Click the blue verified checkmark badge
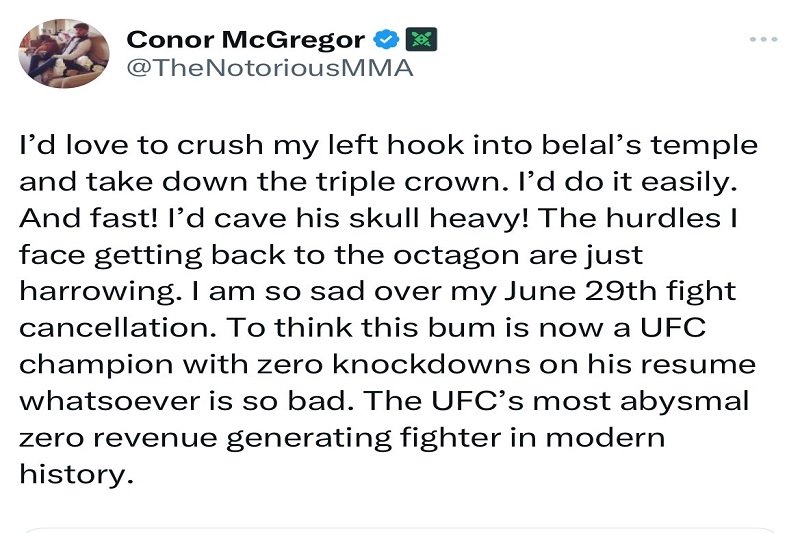Image resolution: width=800 pixels, height=533 pixels. click(x=386, y=39)
